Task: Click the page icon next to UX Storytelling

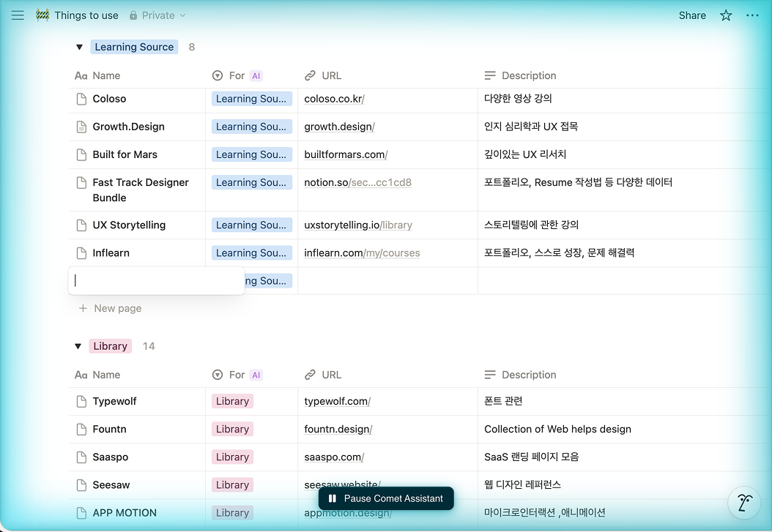Action: [x=82, y=225]
